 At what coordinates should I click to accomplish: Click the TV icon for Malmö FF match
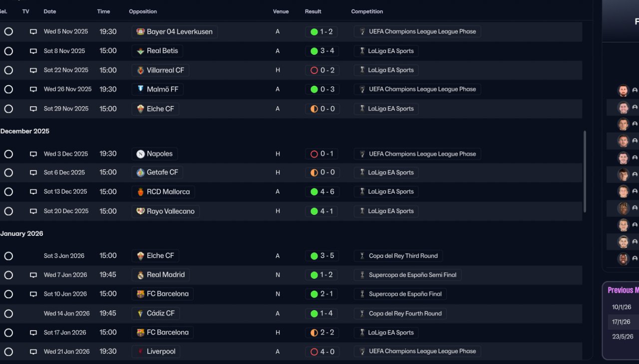click(33, 90)
